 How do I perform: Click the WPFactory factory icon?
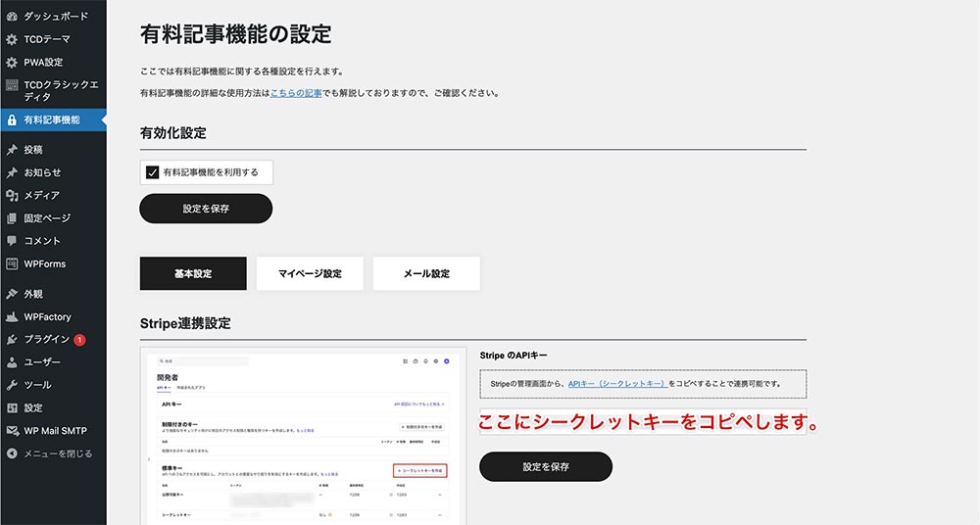(x=12, y=317)
